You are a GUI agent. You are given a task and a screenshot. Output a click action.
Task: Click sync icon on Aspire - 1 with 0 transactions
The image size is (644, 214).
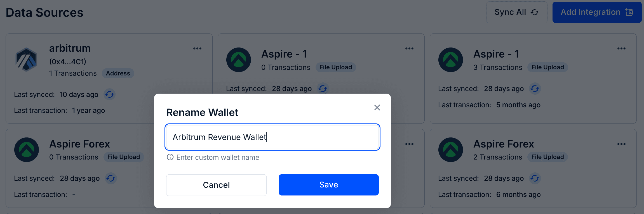tap(323, 89)
